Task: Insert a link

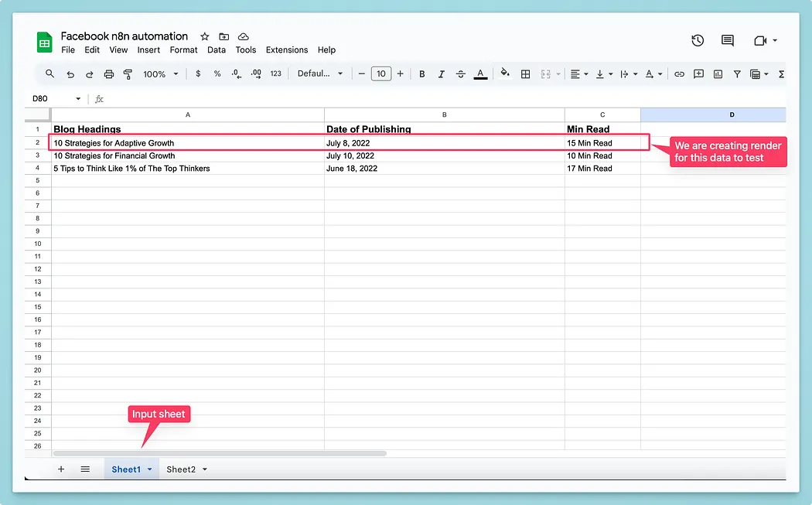Action: [679, 74]
